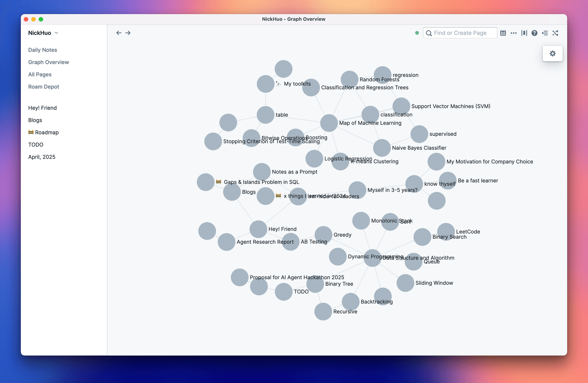Click the shuffle random page icon
Image resolution: width=588 pixels, height=383 pixels.
(x=556, y=33)
